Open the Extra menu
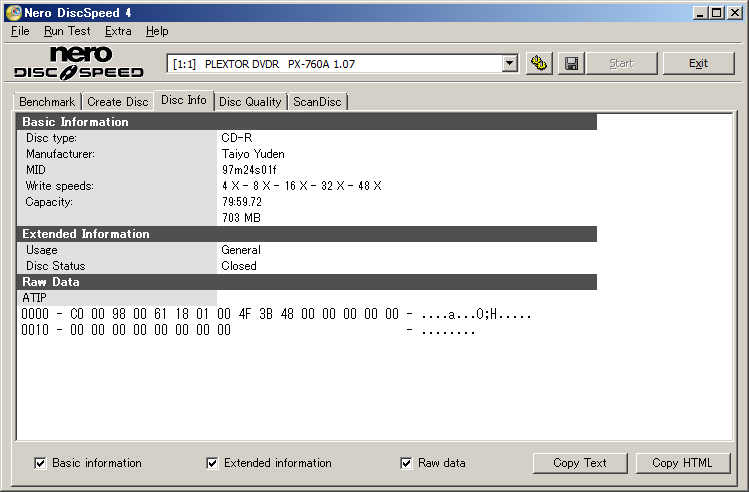This screenshot has width=749, height=492. click(118, 31)
